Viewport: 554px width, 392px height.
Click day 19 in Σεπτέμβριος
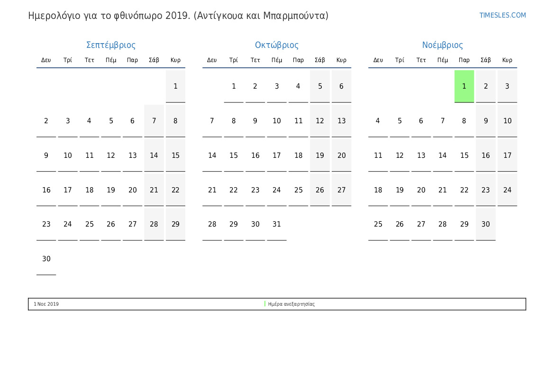(110, 190)
